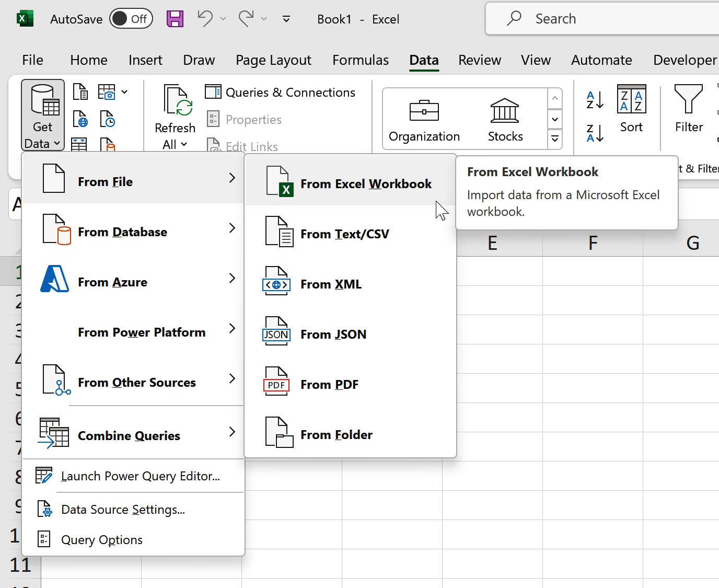
Task: Click the Refresh All icon
Action: [178, 100]
